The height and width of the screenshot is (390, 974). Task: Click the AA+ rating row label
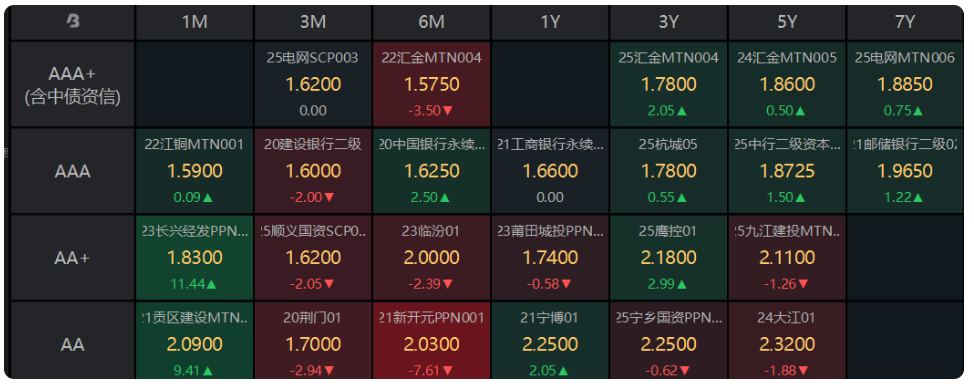pos(73,258)
